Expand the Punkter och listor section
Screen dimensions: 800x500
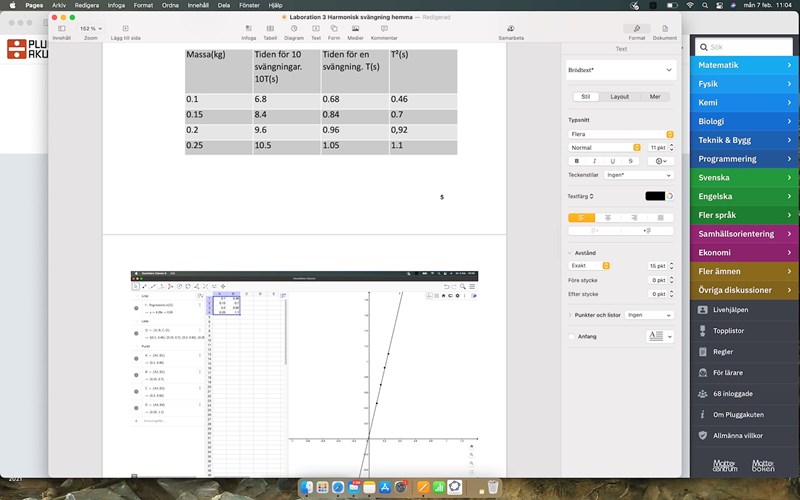click(570, 314)
